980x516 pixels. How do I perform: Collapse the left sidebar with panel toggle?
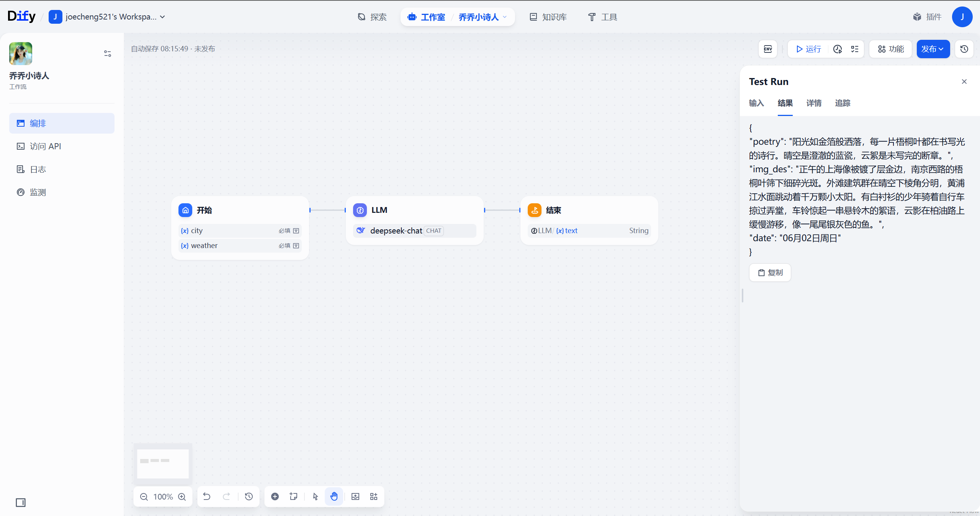pos(21,503)
